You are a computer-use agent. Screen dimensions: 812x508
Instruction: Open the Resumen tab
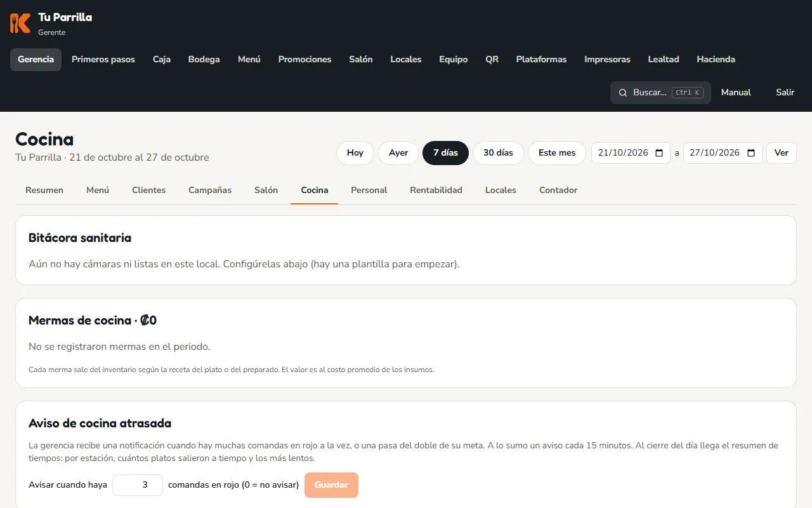point(44,190)
